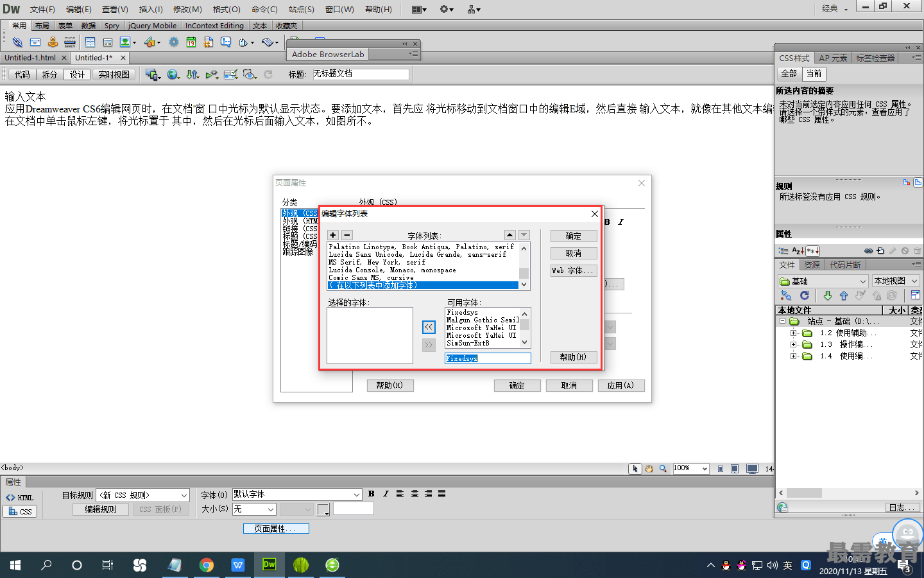Click New CSS Rule icon
924x578 pixels.
880,251
